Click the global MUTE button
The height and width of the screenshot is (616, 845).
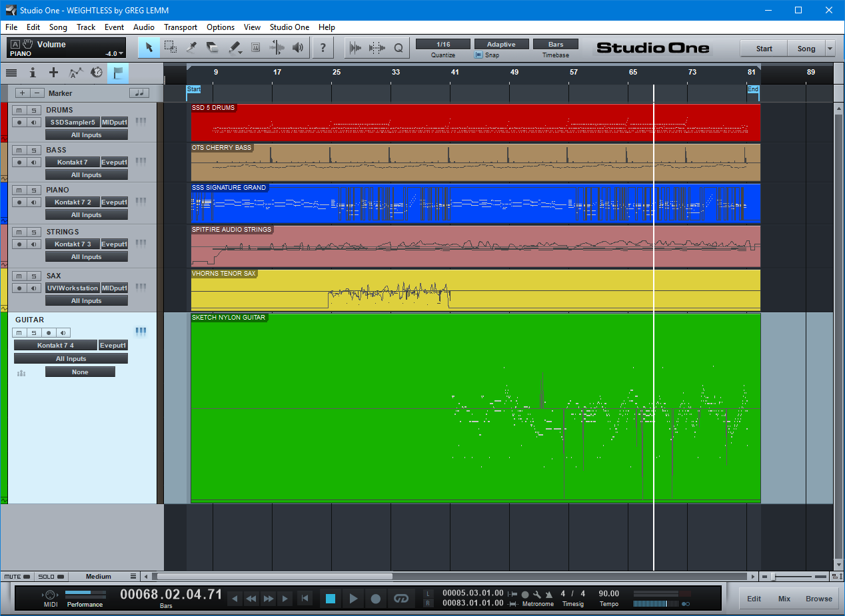coord(17,577)
